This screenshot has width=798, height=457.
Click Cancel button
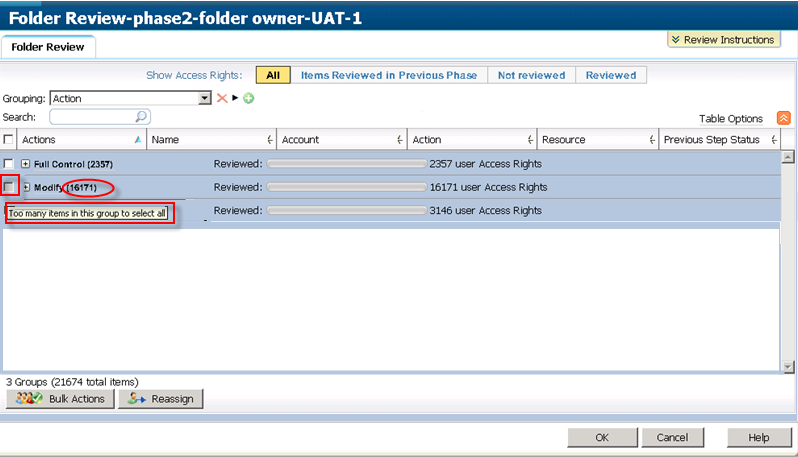(x=672, y=437)
